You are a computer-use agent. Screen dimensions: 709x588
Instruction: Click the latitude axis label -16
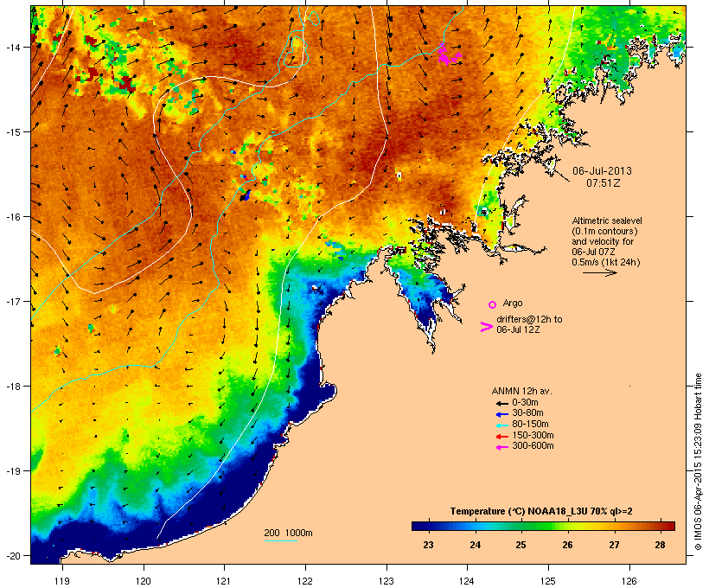pyautogui.click(x=12, y=217)
